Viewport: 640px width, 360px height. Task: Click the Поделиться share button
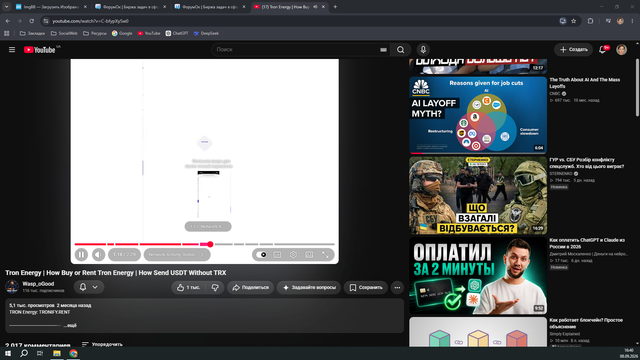pyautogui.click(x=250, y=287)
